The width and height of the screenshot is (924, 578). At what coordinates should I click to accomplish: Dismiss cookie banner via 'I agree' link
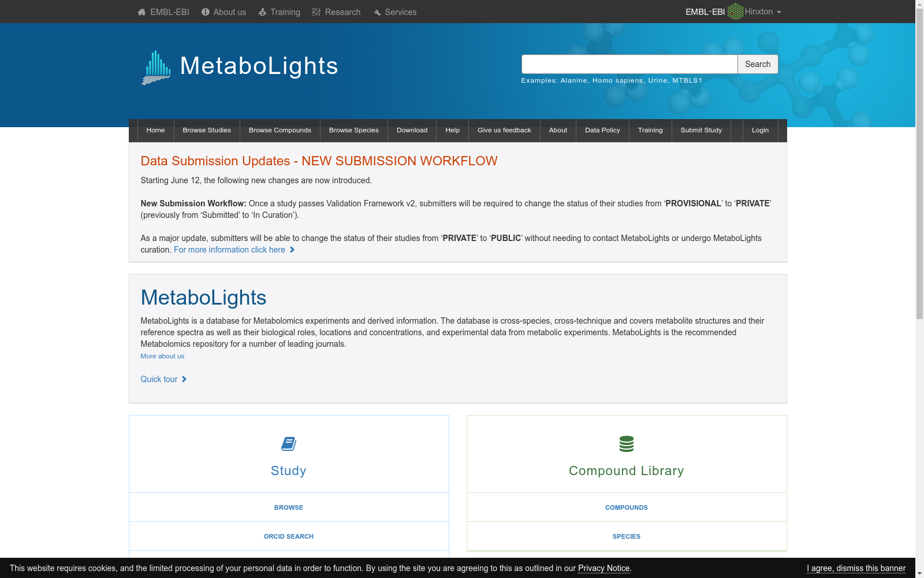(856, 568)
